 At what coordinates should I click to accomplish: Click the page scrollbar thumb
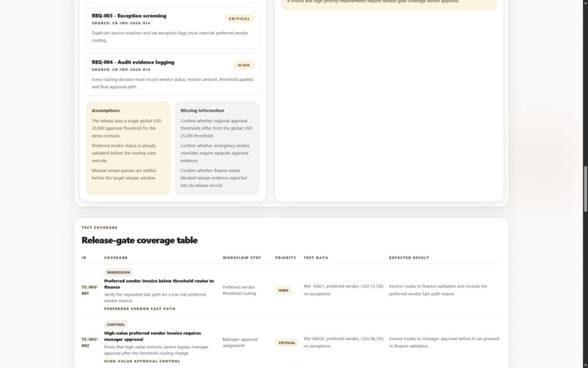585,189
